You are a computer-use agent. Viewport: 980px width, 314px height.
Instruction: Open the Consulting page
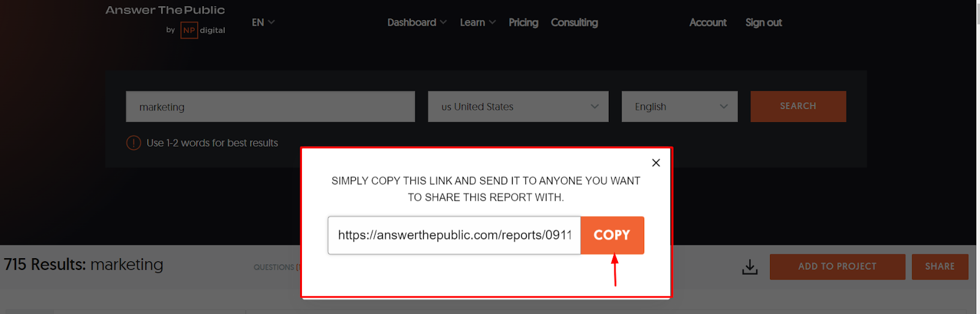(574, 23)
